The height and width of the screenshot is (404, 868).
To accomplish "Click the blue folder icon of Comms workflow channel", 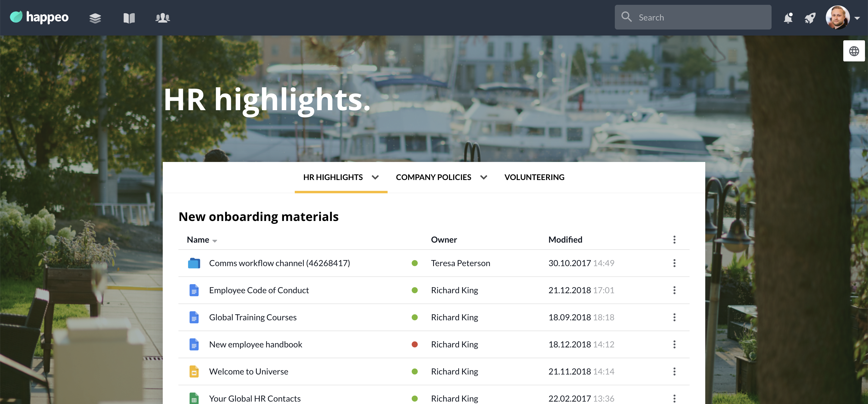I will tap(194, 263).
